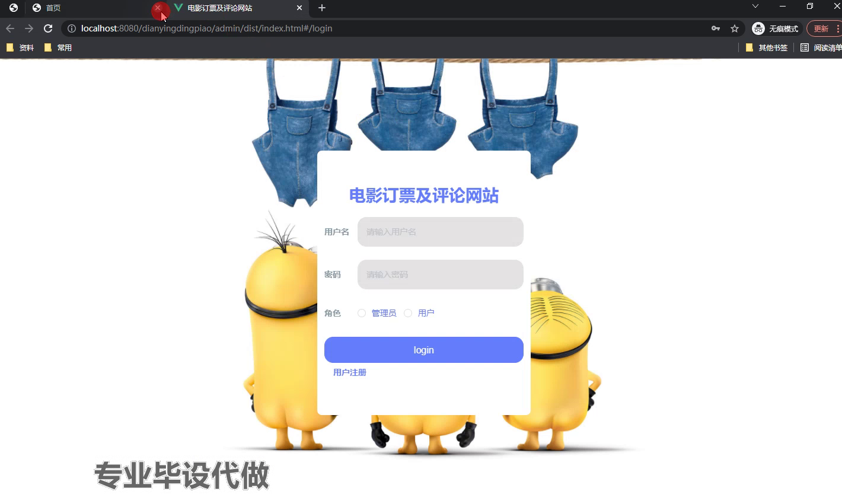The width and height of the screenshot is (842, 504).
Task: Click the browser forward arrow
Action: (x=29, y=28)
